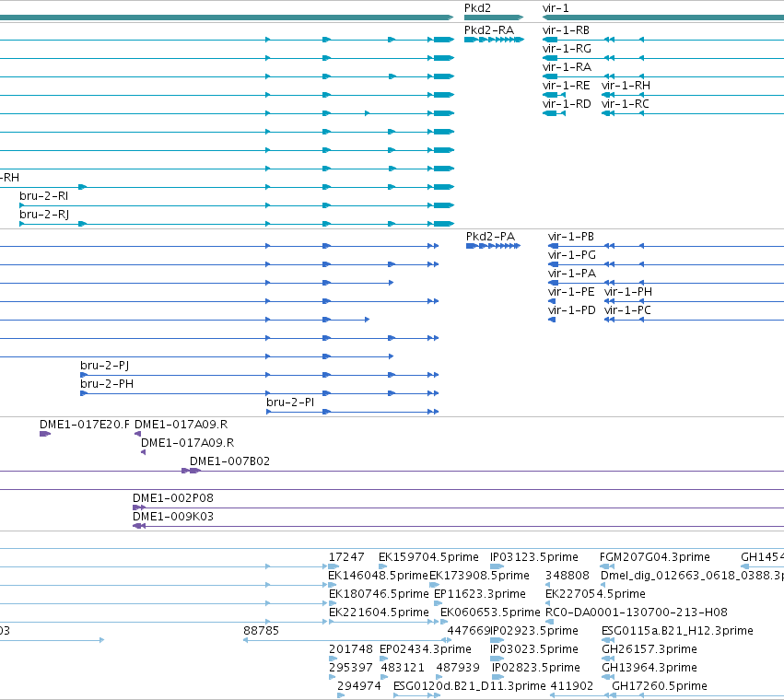This screenshot has width=784, height=700.
Task: Click the EST label 17247
Action: pyautogui.click(x=346, y=558)
